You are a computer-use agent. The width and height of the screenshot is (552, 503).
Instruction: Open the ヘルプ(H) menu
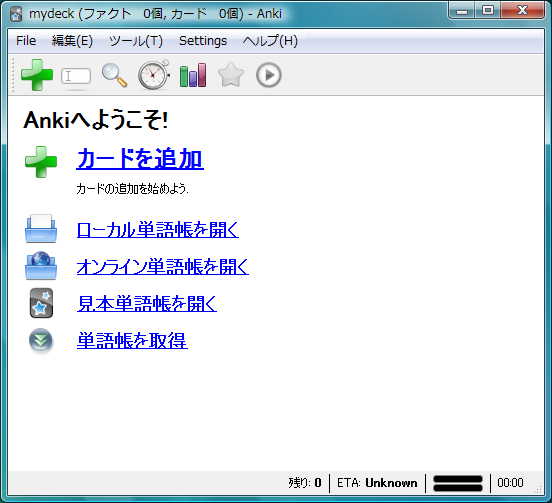[x=270, y=41]
